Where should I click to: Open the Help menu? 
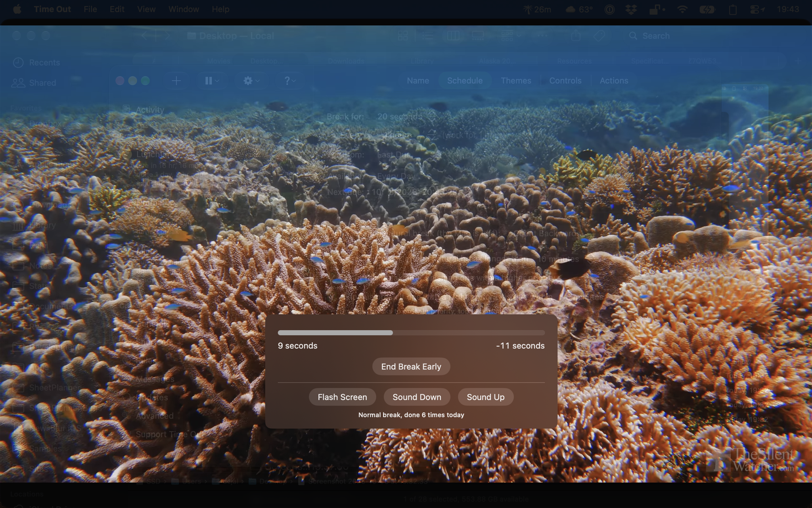220,9
